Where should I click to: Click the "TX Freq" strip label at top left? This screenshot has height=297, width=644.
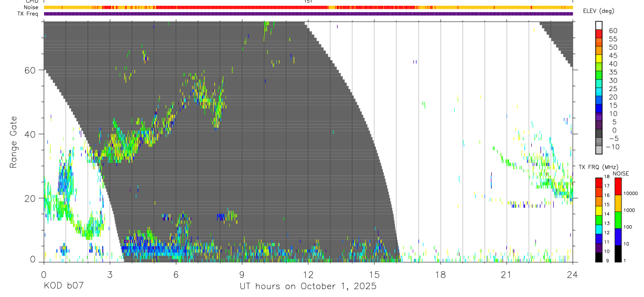pos(29,14)
